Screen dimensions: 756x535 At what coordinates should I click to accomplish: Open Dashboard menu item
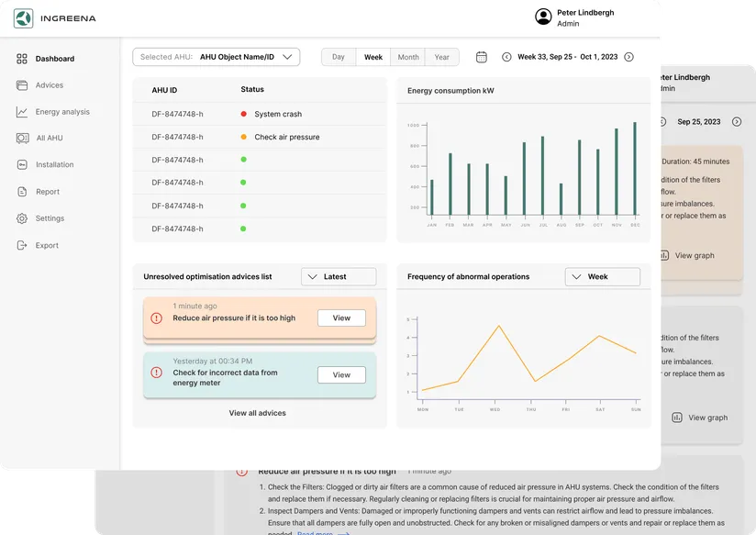55,59
